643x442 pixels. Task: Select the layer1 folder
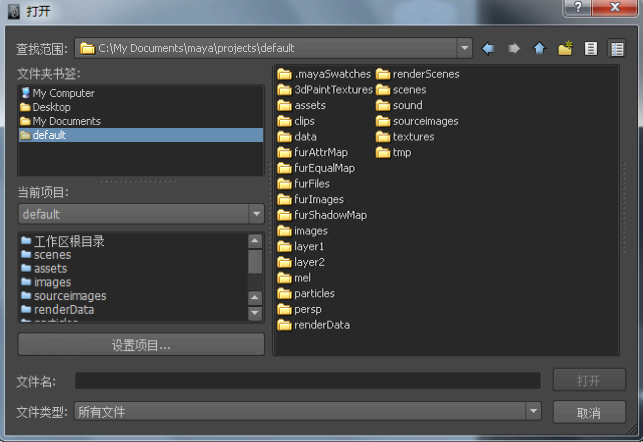[301, 246]
